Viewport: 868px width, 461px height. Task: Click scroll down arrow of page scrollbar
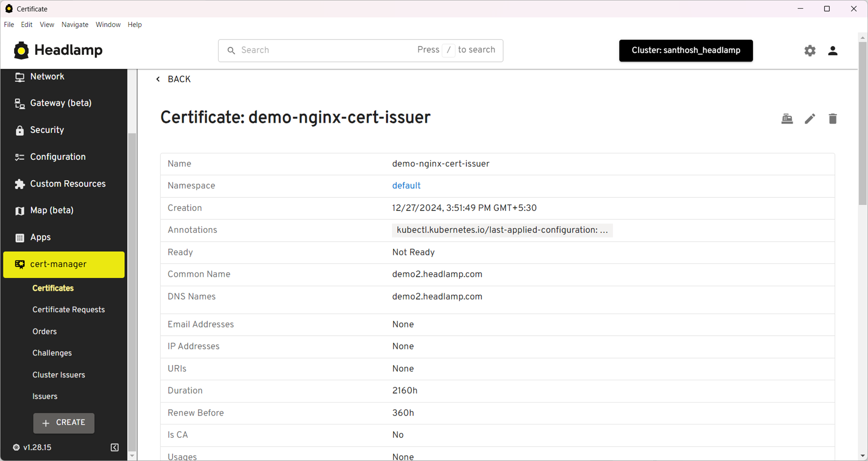863,456
